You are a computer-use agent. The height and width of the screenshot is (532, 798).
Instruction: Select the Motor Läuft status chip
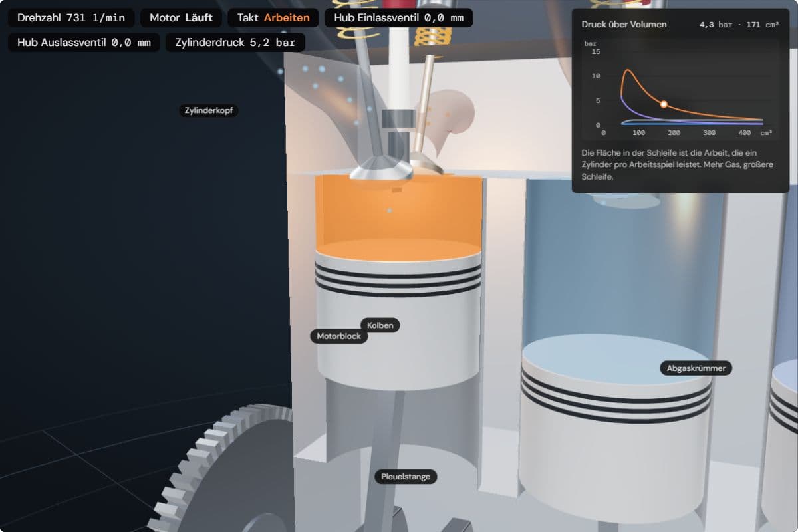click(x=181, y=18)
